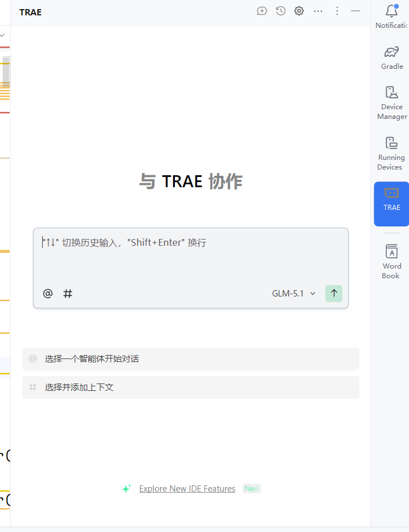This screenshot has width=409, height=532.
Task: Expand the GLM-5.1 model dropdown
Action: [294, 294]
